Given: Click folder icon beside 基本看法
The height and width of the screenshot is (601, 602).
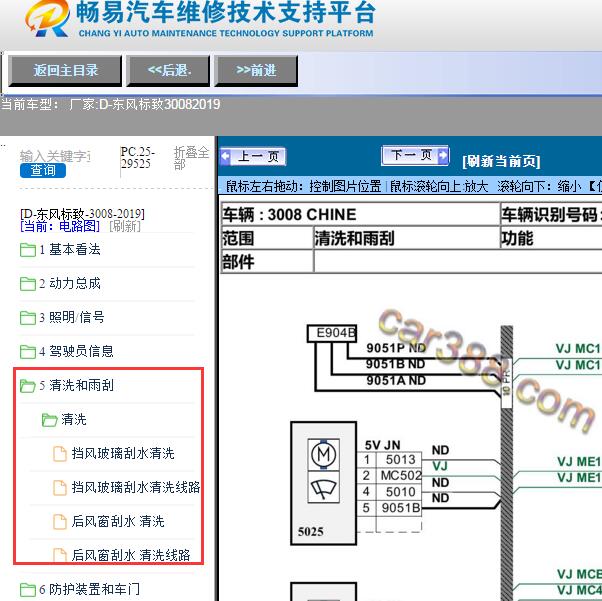Looking at the screenshot, I should [x=28, y=250].
